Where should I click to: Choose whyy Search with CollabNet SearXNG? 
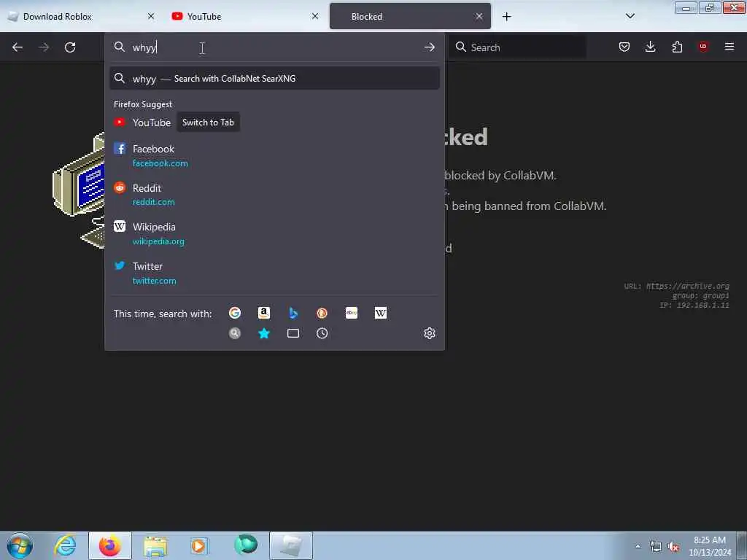pos(274,79)
